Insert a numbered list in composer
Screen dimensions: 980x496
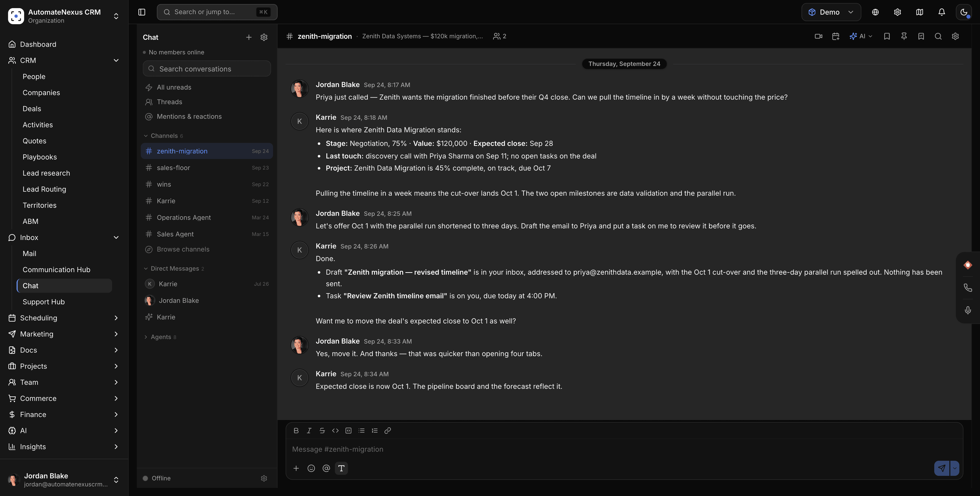coord(374,431)
